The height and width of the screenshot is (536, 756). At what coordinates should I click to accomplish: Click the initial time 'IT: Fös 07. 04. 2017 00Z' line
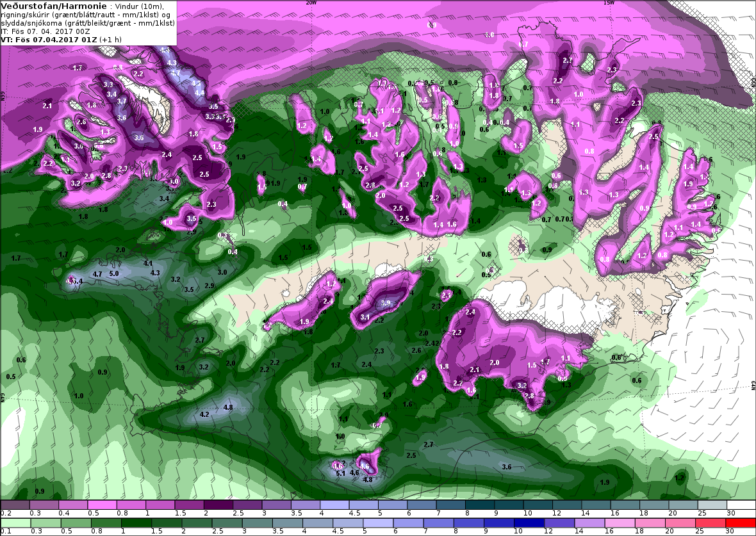(x=45, y=31)
